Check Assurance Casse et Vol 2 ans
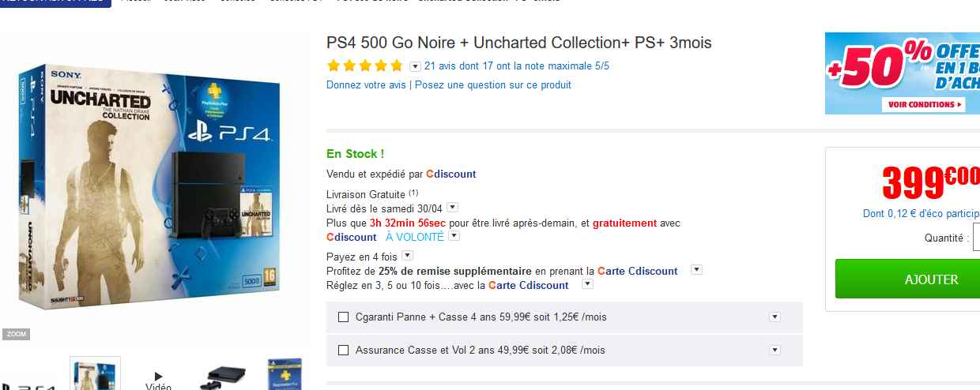This screenshot has width=980, height=390. coord(343,351)
